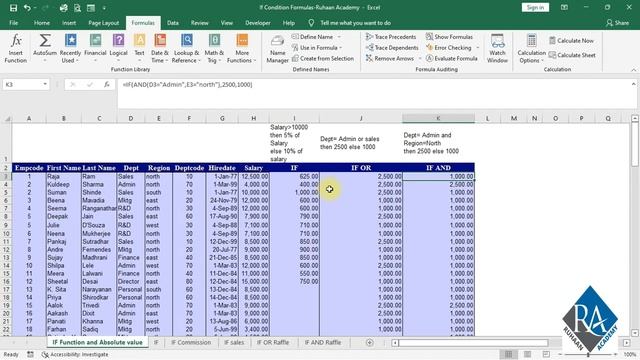Click the Name Box showing K3
The height and width of the screenshot is (360, 640).
pyautogui.click(x=22, y=84)
